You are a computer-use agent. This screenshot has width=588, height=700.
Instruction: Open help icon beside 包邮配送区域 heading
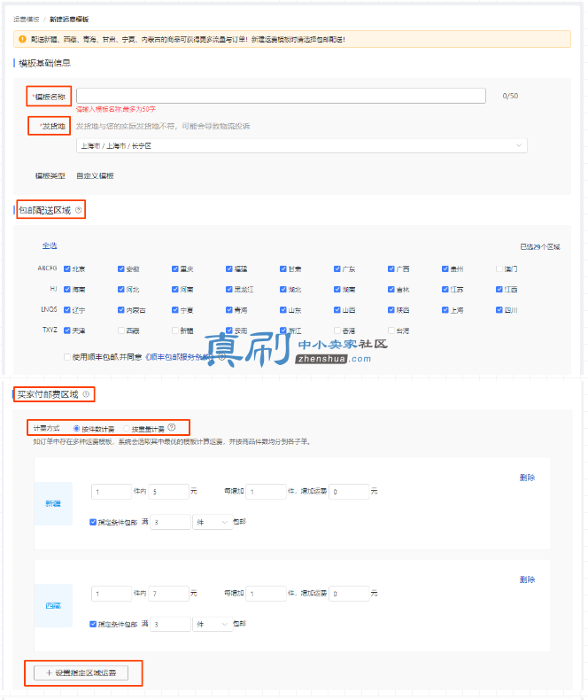click(x=79, y=210)
